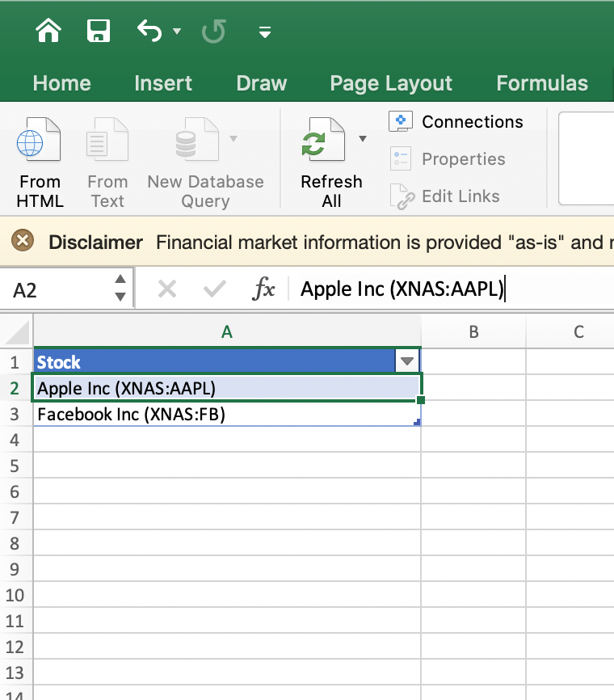This screenshot has height=700, width=614.
Task: Click the From Text import icon
Action: coord(107,139)
